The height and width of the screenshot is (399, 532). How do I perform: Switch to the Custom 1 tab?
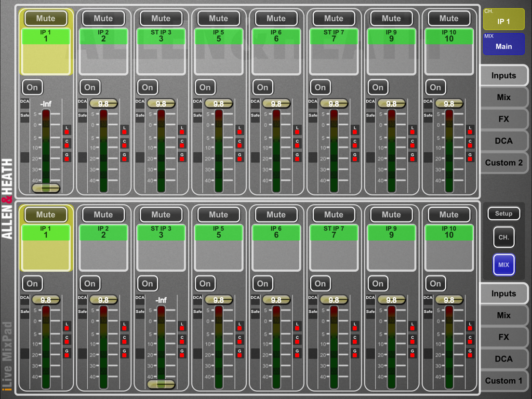504,381
